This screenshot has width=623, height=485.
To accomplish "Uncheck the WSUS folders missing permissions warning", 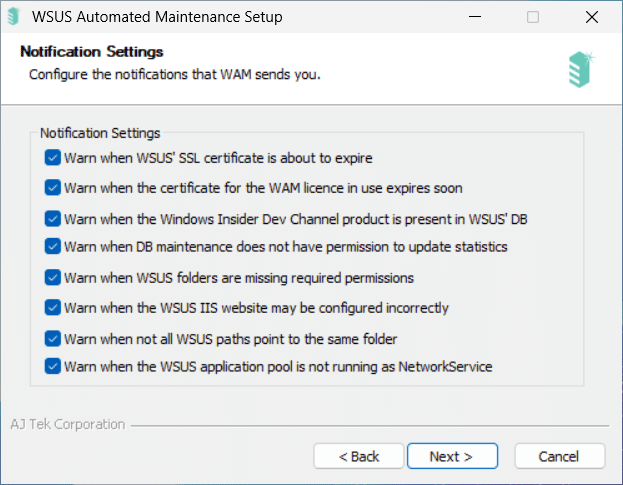I will pos(52,278).
